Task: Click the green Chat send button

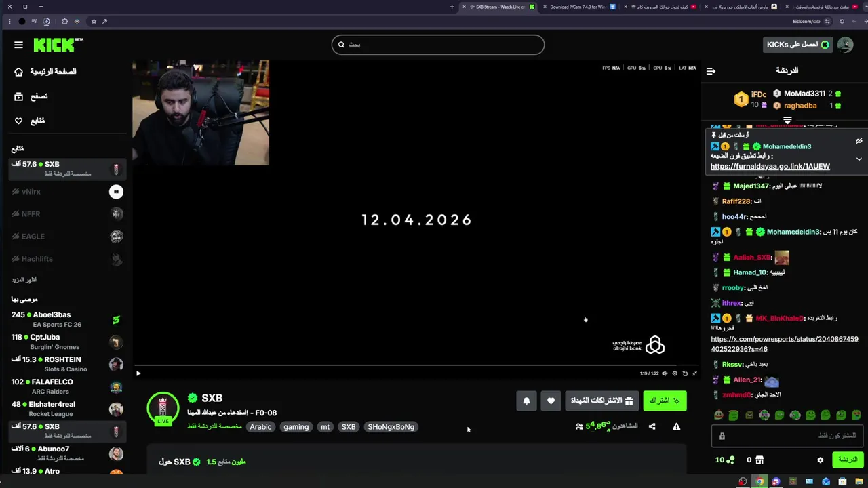Action: click(848, 460)
